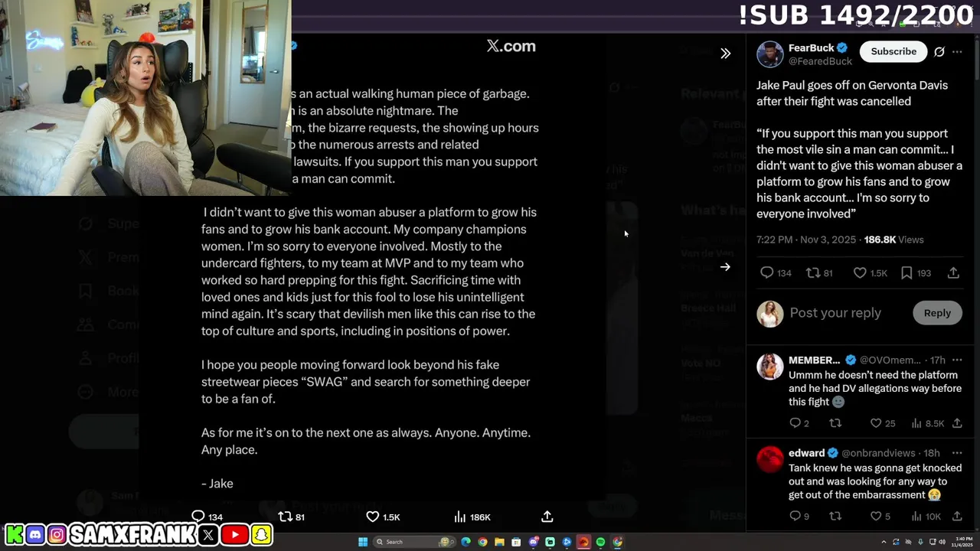Repost the tweet via the icon showing 81
This screenshot has width=980, height=551.
tap(813, 272)
